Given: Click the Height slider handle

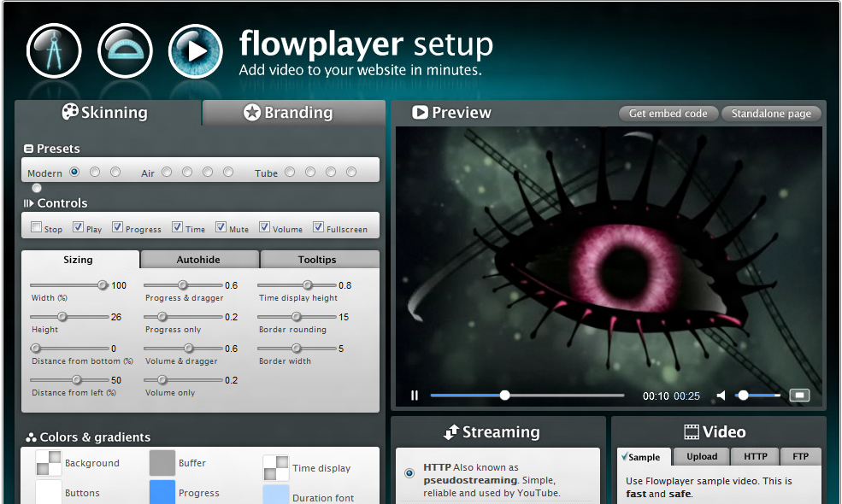Looking at the screenshot, I should pyautogui.click(x=62, y=317).
